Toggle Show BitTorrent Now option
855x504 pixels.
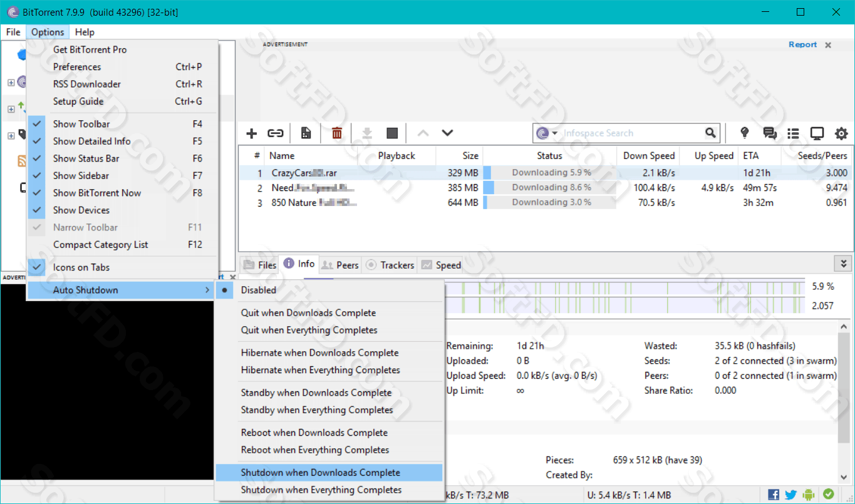(122, 193)
